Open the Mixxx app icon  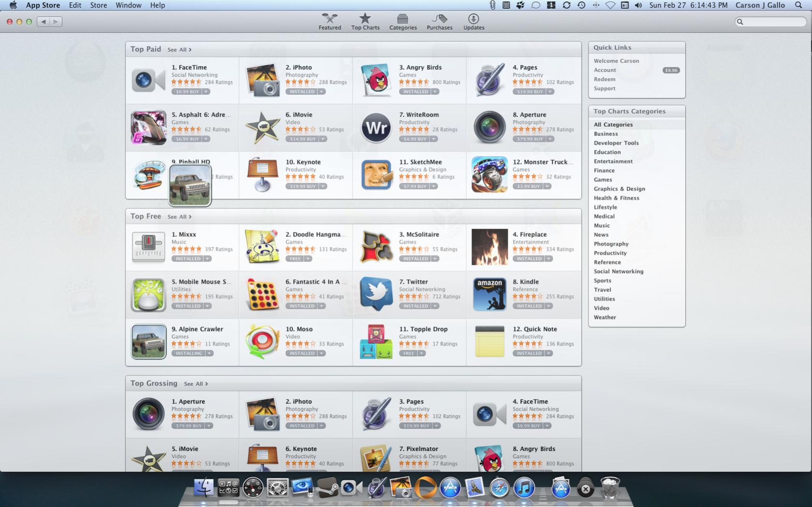pos(148,246)
